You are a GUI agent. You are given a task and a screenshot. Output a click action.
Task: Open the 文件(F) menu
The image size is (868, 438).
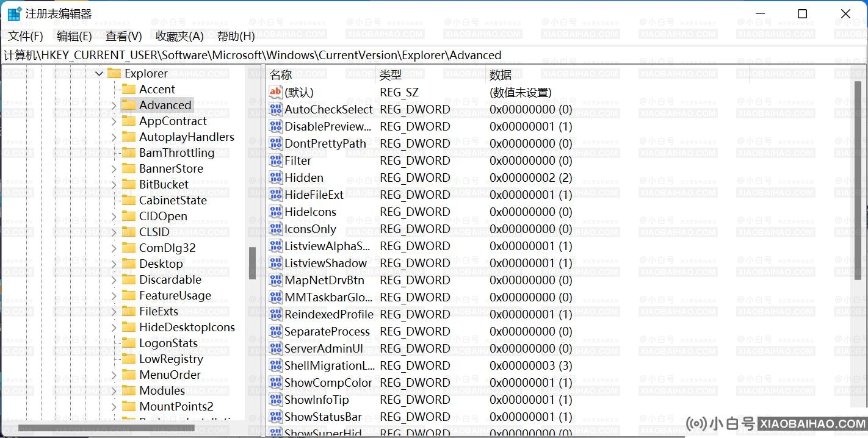[26, 36]
